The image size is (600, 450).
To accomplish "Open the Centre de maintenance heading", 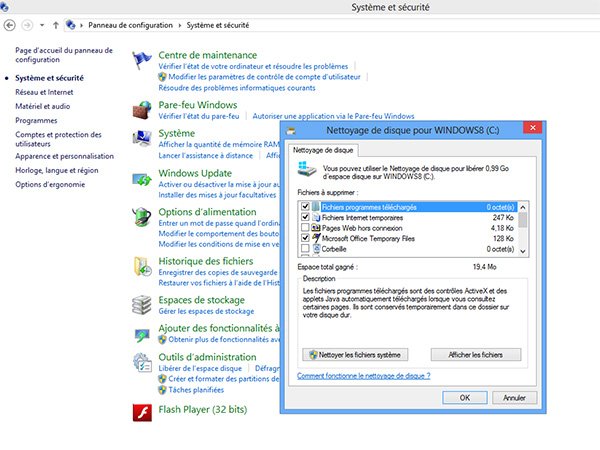I will pyautogui.click(x=208, y=55).
